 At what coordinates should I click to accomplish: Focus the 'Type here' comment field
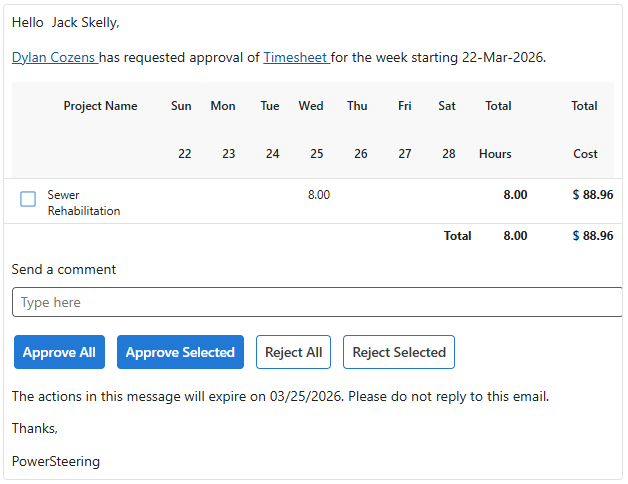point(316,302)
